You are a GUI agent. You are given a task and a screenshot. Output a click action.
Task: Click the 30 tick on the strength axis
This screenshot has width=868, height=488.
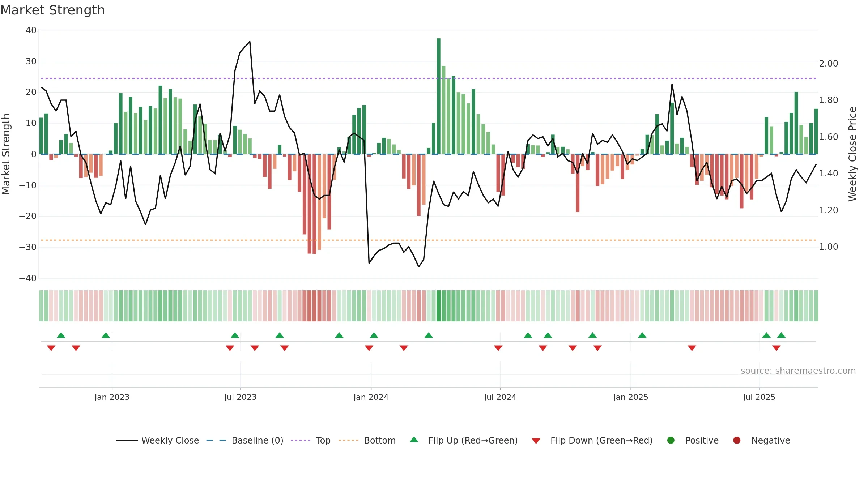click(x=31, y=61)
